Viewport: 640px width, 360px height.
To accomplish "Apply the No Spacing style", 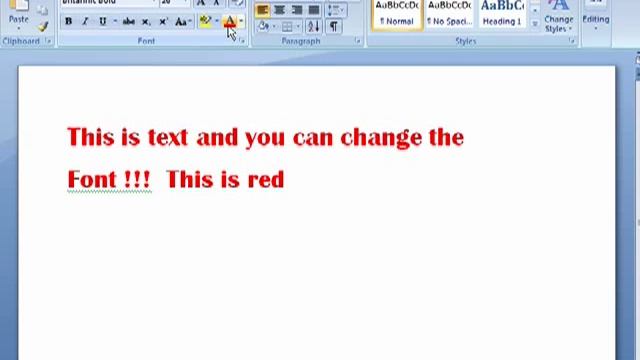I will (449, 14).
